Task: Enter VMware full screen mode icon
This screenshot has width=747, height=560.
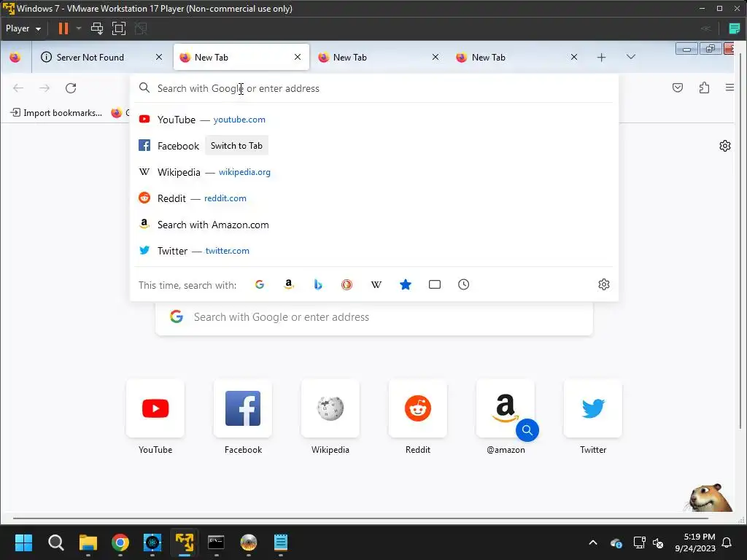Action: (119, 28)
